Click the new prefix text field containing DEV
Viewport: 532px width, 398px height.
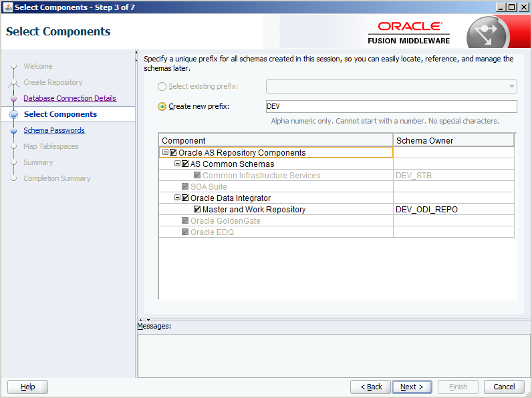391,107
